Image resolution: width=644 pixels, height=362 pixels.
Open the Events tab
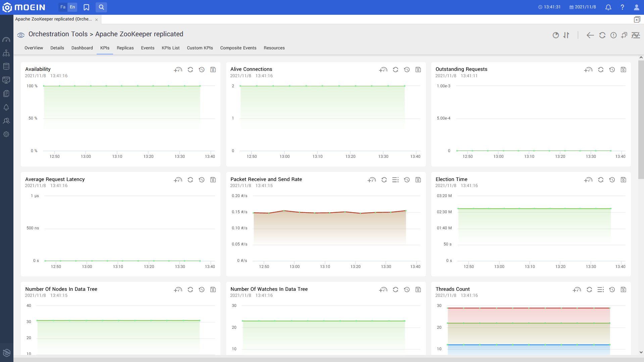[148, 48]
